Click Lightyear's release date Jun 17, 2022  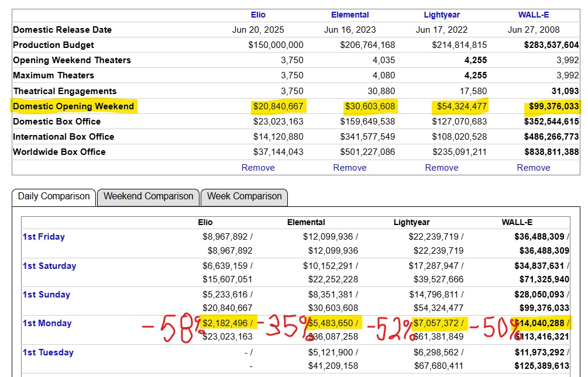coord(442,30)
